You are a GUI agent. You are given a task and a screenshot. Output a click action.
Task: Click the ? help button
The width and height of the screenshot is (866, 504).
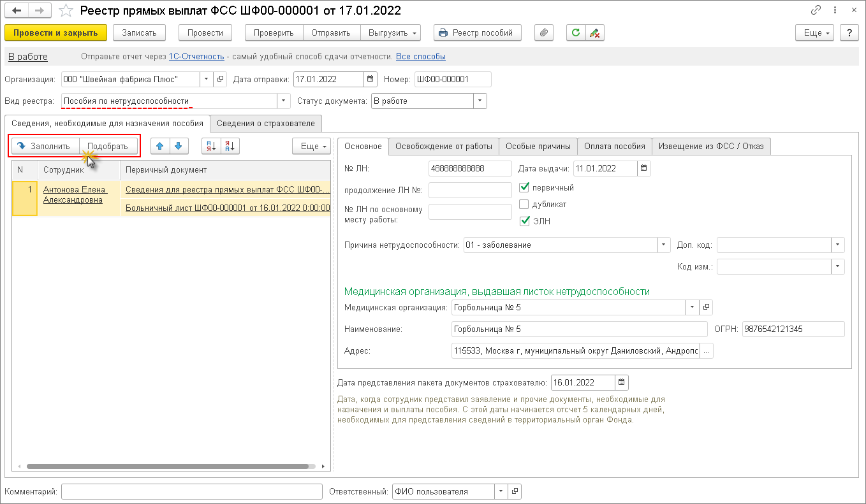pyautogui.click(x=849, y=32)
